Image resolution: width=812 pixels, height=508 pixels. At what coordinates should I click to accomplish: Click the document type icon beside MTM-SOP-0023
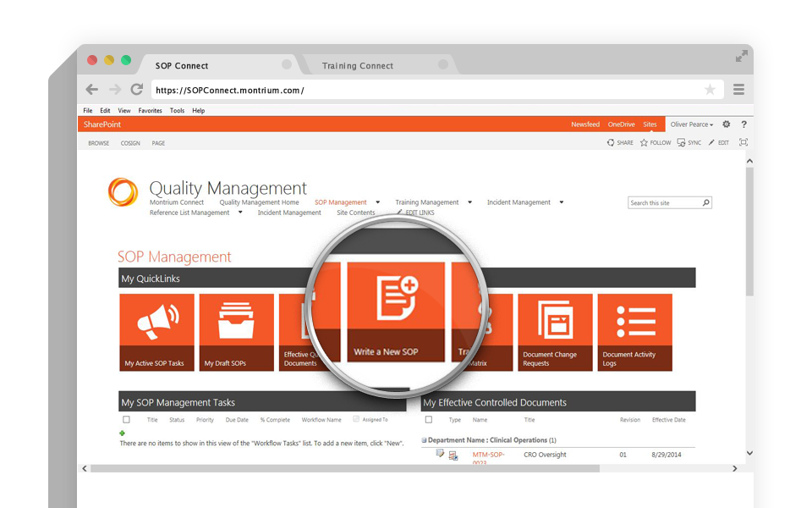[453, 456]
